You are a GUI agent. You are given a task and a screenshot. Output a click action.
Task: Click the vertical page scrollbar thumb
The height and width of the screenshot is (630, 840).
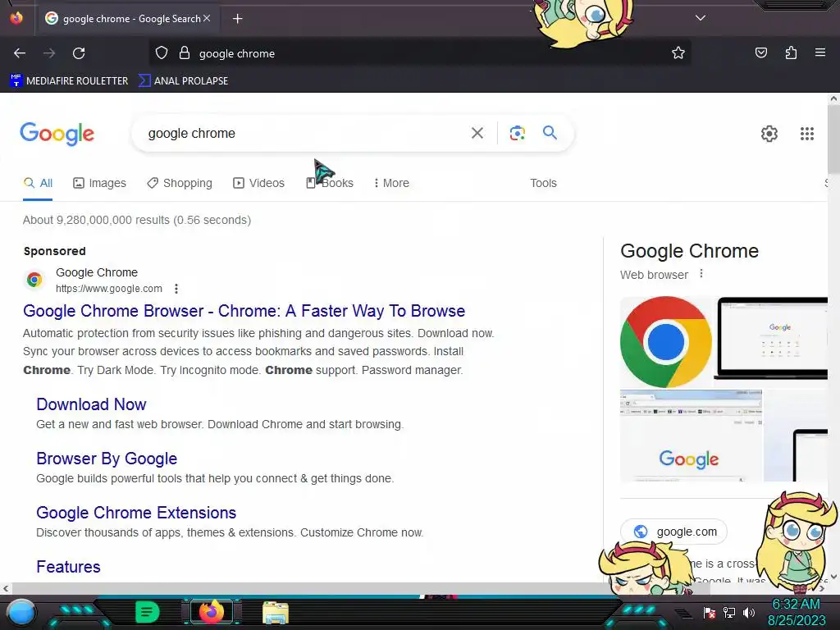[833, 139]
